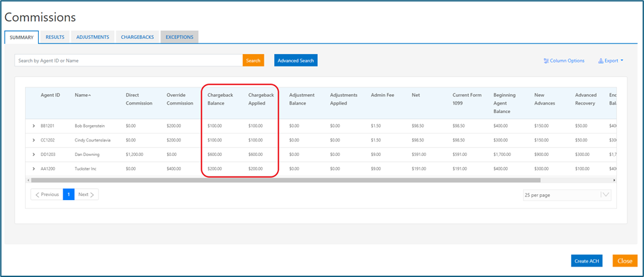Click the Advanced Recovery column header

pyautogui.click(x=585, y=99)
